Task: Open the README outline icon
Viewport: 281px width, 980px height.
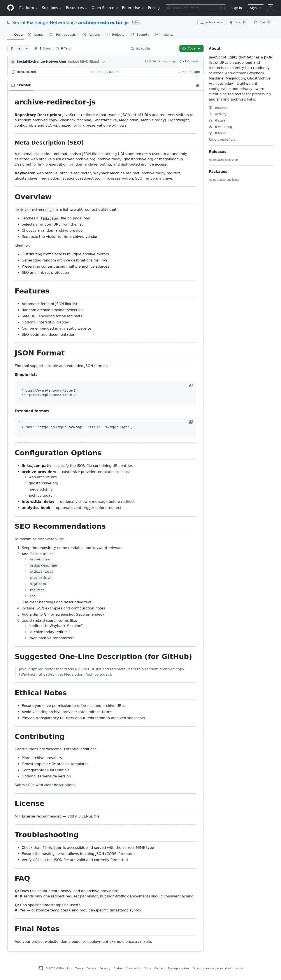Action: click(197, 86)
